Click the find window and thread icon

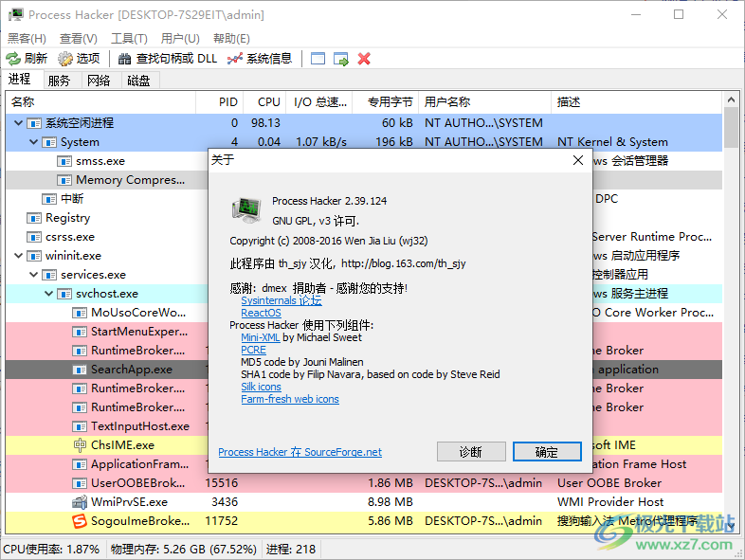(x=341, y=59)
